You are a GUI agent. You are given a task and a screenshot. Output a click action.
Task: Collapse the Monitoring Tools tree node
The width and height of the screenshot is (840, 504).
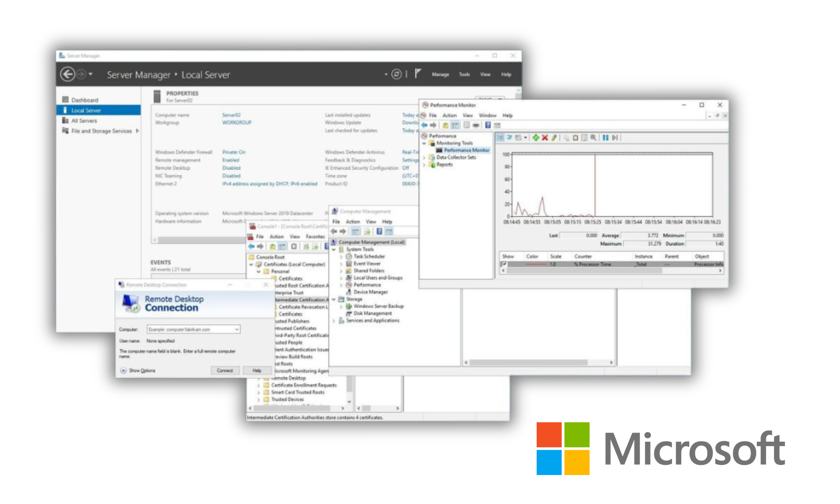pos(424,143)
